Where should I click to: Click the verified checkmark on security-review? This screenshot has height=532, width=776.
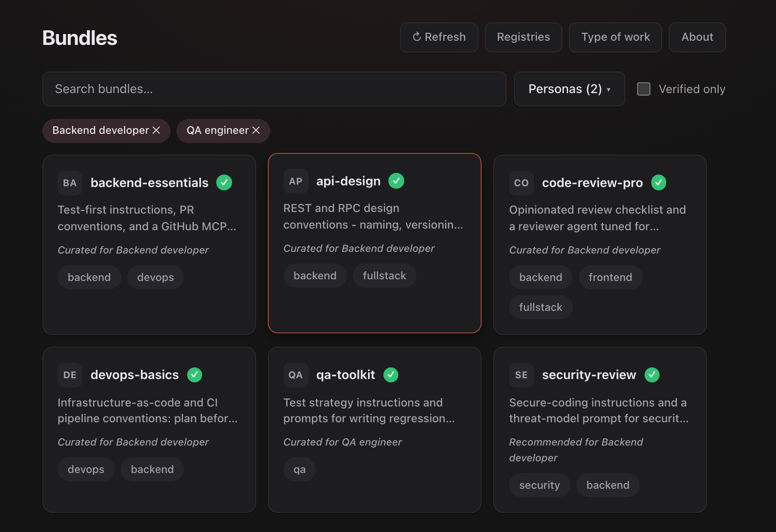point(652,374)
